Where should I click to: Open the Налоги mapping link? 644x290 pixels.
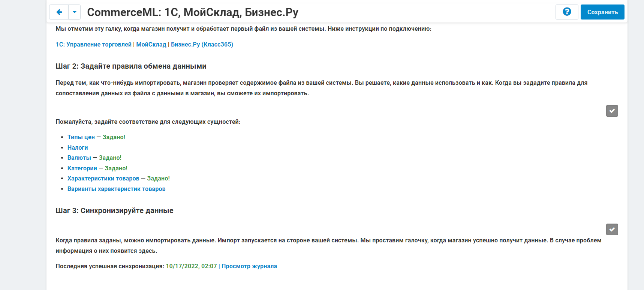(x=78, y=147)
